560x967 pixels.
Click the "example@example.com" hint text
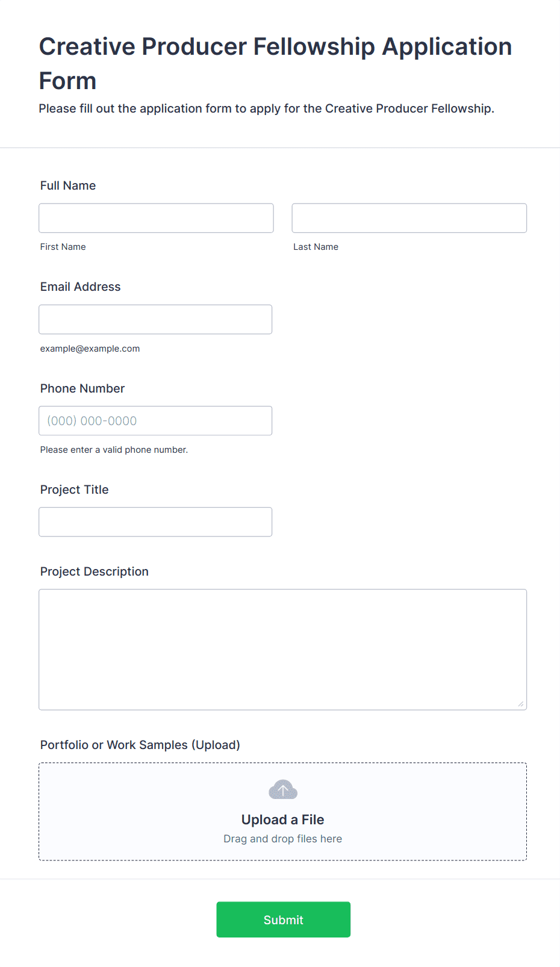coord(90,349)
